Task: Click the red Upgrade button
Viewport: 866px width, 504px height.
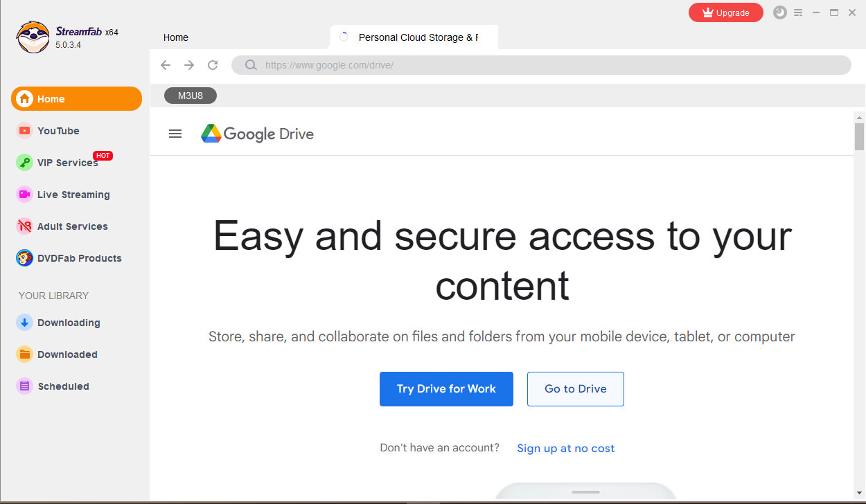Action: [x=726, y=12]
